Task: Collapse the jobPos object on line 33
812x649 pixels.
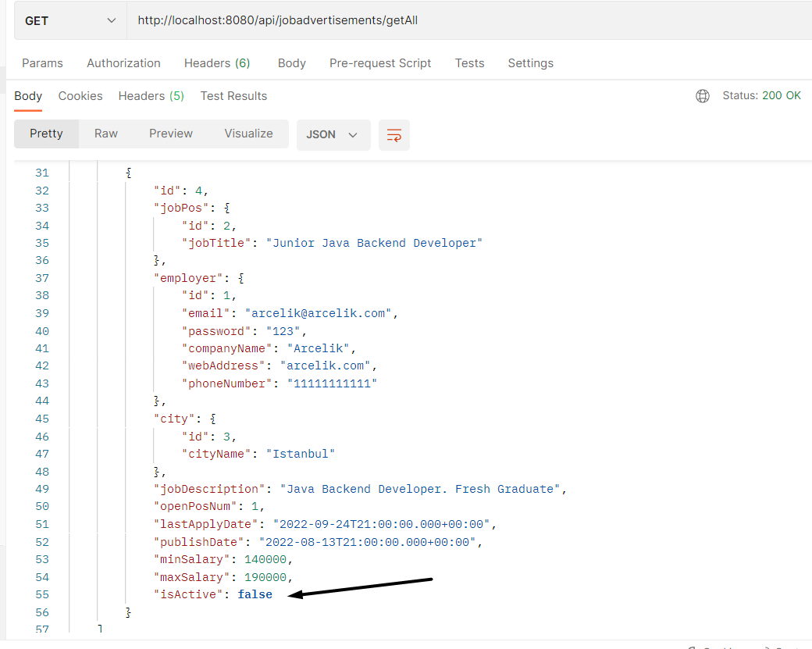Action: (x=227, y=208)
